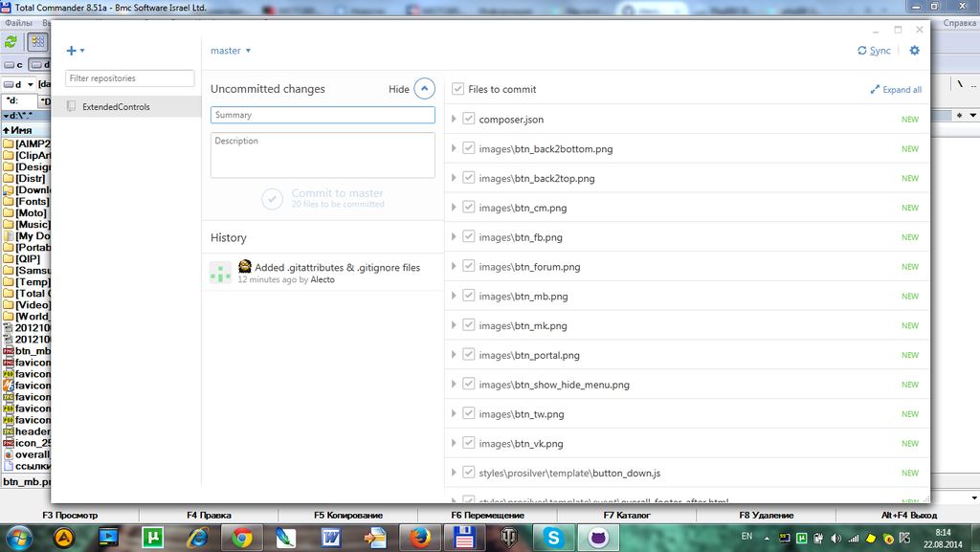
Task: Expand the button_down.js file entry
Action: click(454, 473)
